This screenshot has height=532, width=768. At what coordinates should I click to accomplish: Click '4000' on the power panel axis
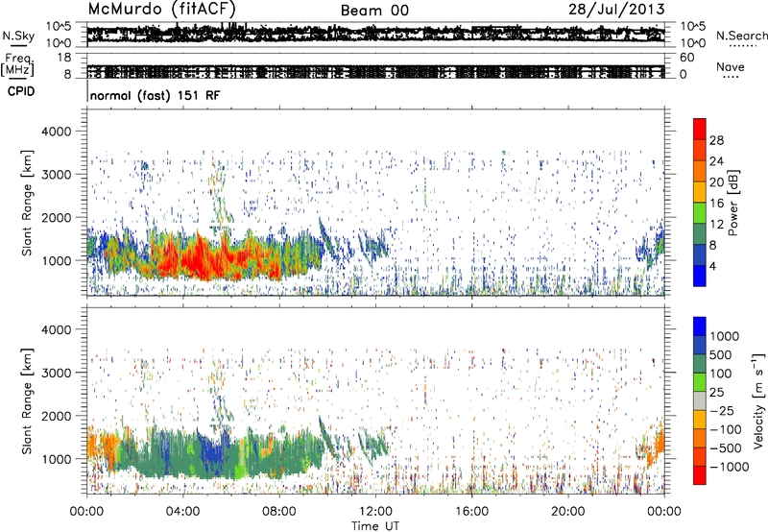pos(57,132)
